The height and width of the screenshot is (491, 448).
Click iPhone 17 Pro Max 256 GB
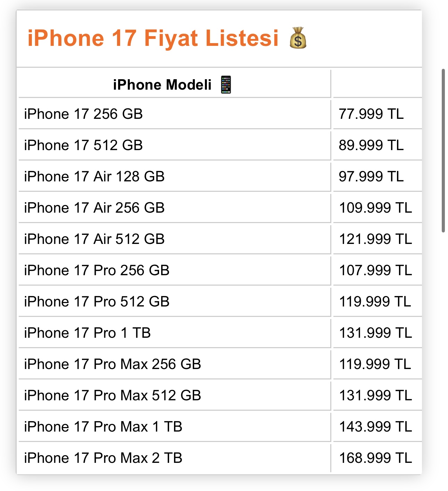[x=113, y=364]
